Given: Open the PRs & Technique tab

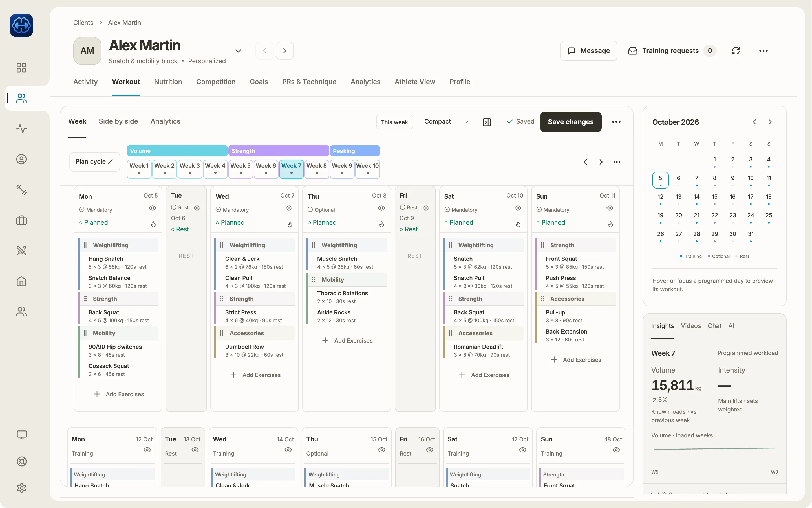Looking at the screenshot, I should point(309,82).
